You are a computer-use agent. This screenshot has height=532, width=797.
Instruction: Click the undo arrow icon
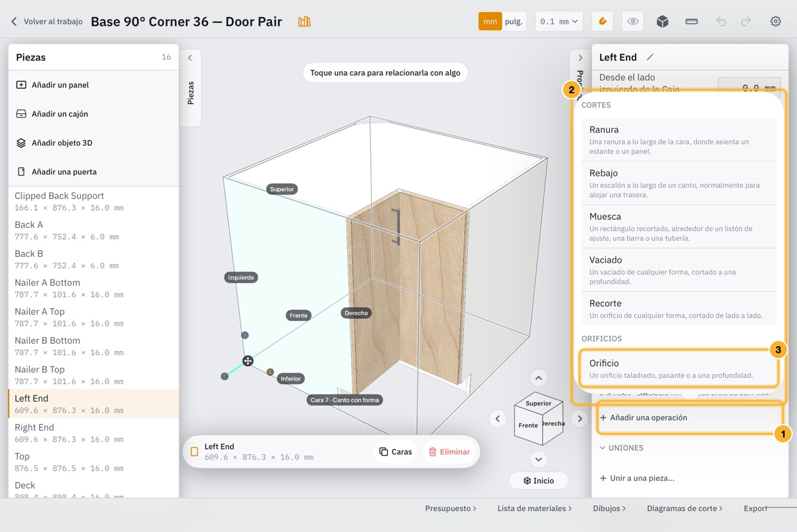[721, 22]
